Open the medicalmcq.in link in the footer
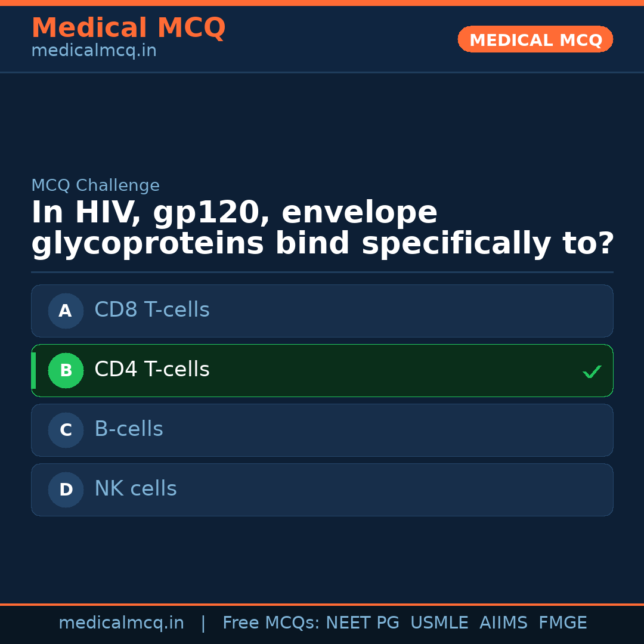 click(121, 623)
